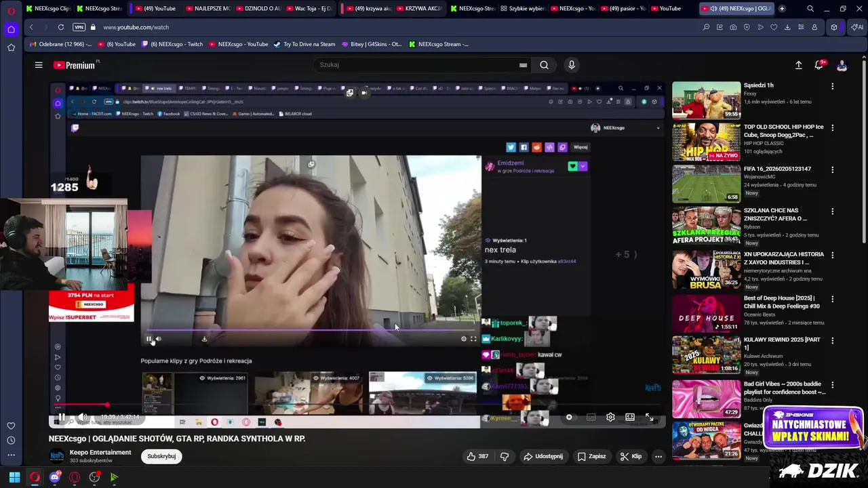Reload the page

61,27
